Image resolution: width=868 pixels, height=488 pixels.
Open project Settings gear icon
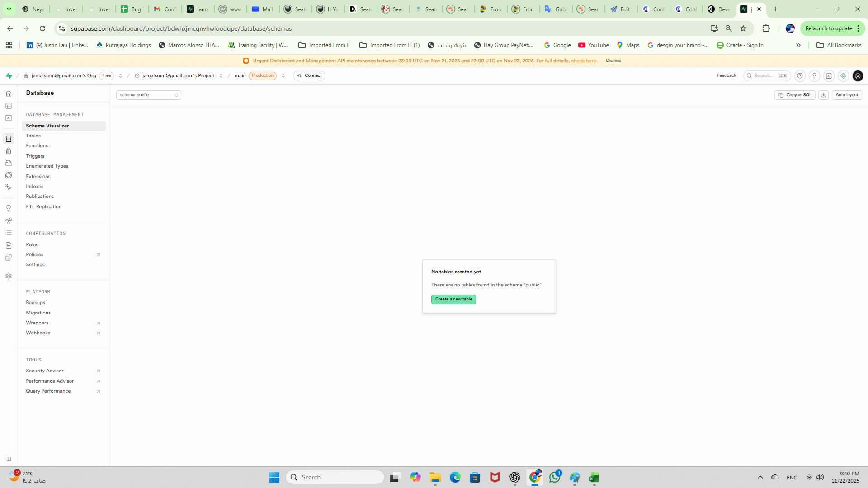point(9,276)
